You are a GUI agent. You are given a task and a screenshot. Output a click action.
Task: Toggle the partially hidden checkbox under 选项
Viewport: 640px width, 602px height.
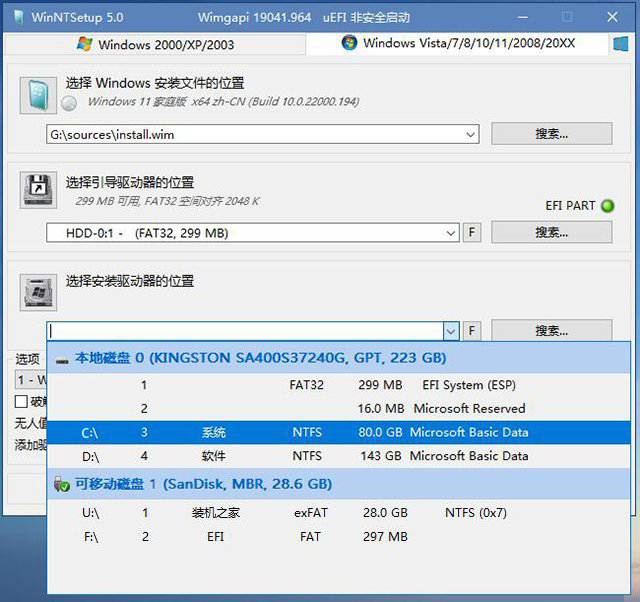pos(21,402)
